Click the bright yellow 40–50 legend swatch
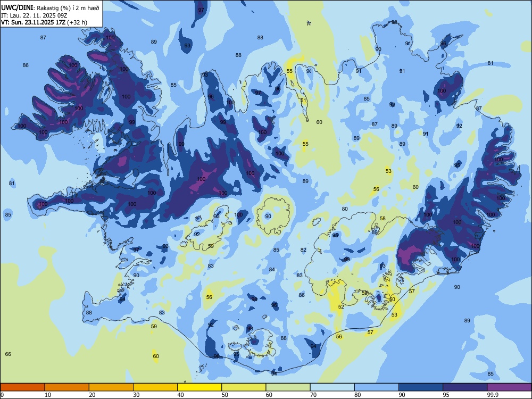The image size is (532, 399). (199, 387)
